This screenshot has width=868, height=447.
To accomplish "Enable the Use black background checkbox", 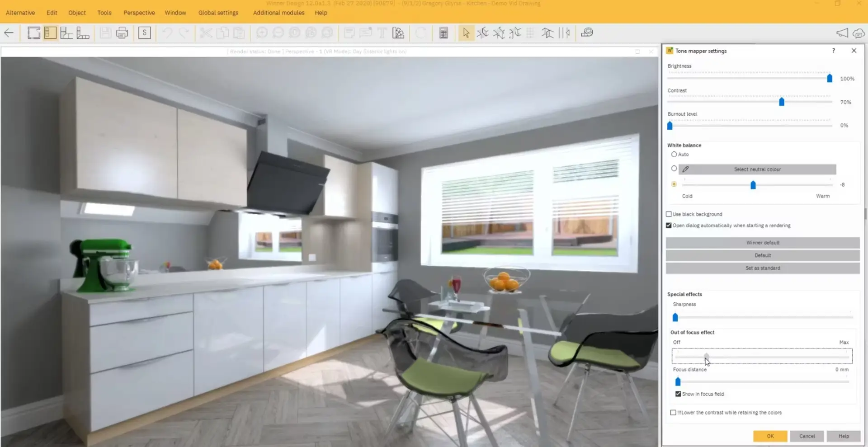I will 669,214.
